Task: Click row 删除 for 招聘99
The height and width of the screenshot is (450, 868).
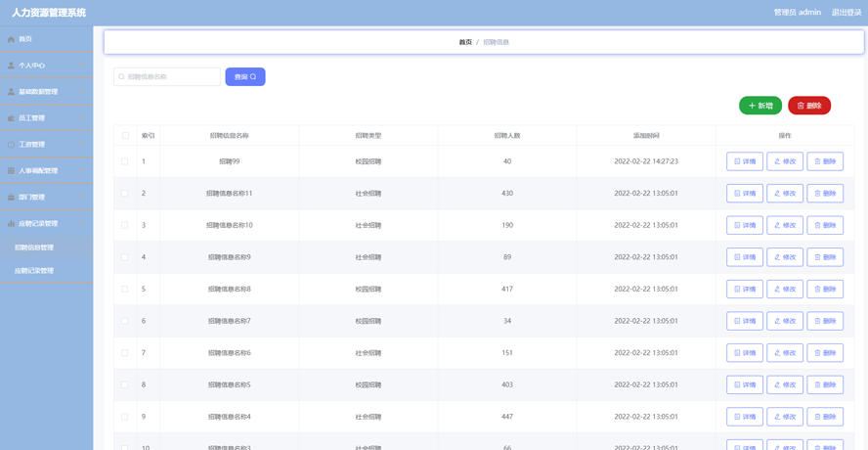Action: [x=825, y=161]
